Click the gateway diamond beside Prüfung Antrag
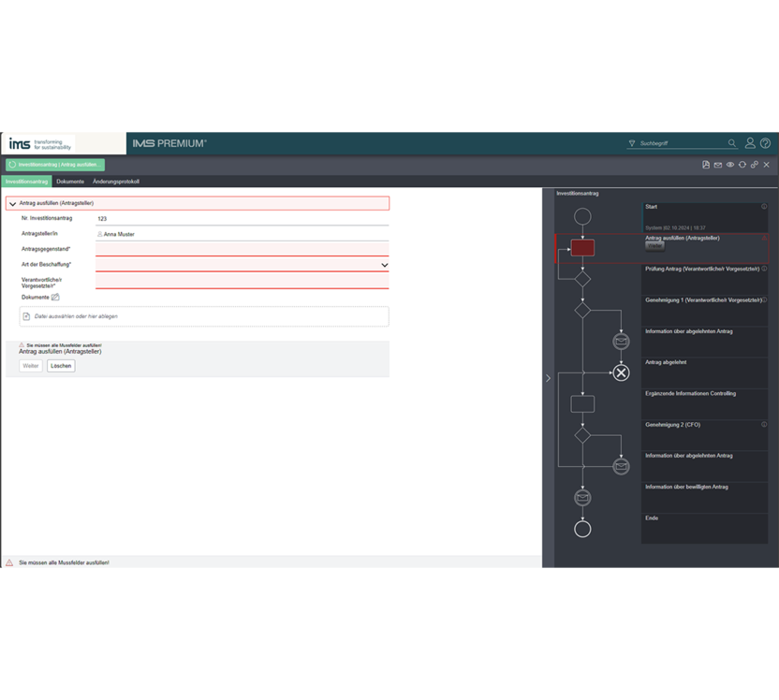 coord(582,279)
